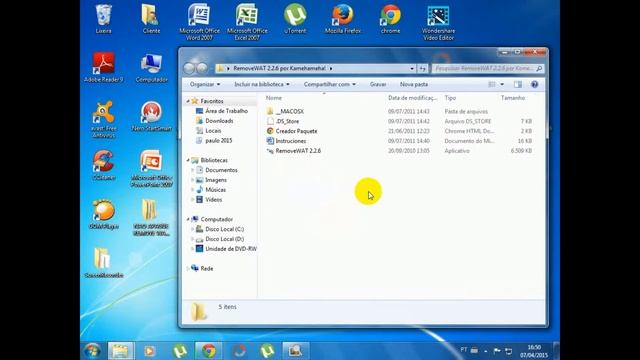The image size is (640, 360).
Task: Select paulo 2015 favorite folder
Action: click(214, 140)
